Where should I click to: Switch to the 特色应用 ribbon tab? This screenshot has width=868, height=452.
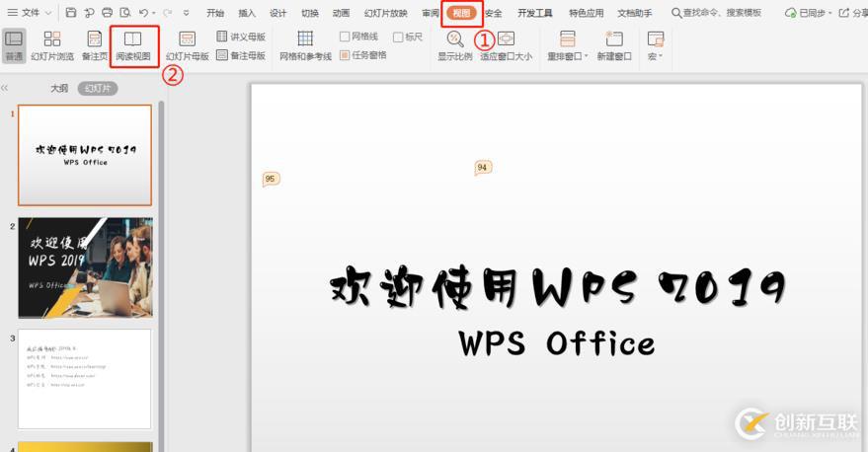point(587,13)
